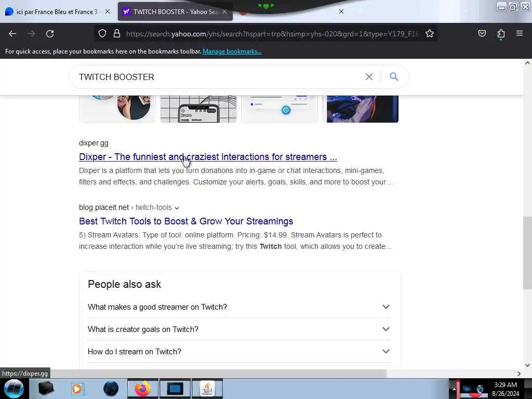The image size is (532, 399).
Task: Open the first image thumbnail with portrait
Action: tap(117, 109)
